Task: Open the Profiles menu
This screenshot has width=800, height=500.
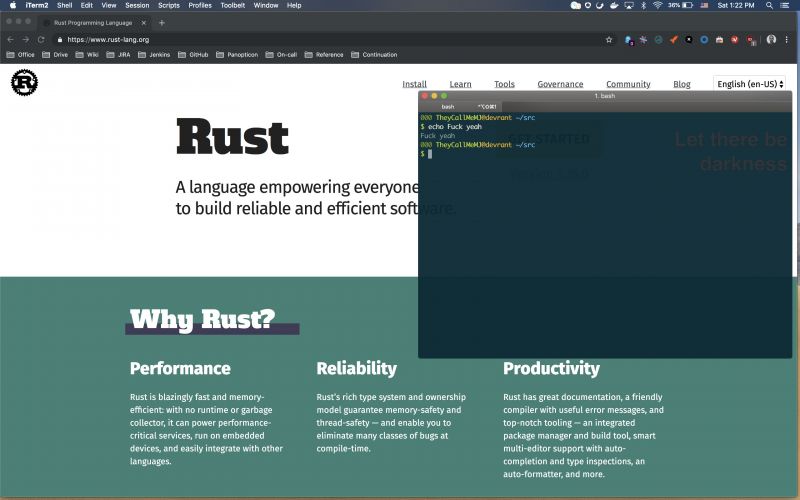Action: tap(200, 5)
